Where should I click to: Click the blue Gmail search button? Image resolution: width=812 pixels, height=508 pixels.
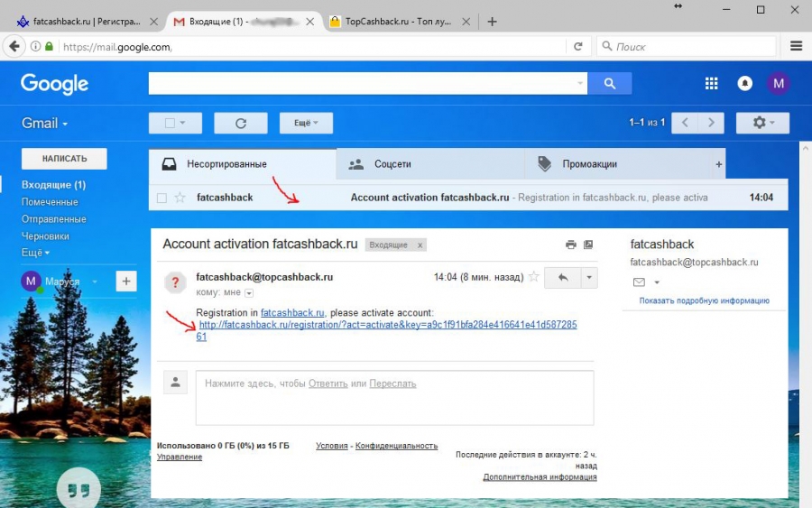610,83
